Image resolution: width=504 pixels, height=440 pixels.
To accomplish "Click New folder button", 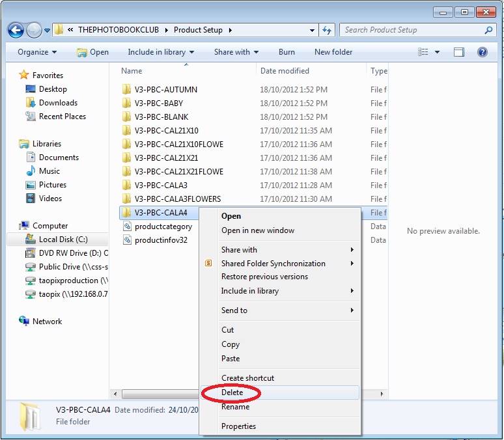I will click(333, 52).
